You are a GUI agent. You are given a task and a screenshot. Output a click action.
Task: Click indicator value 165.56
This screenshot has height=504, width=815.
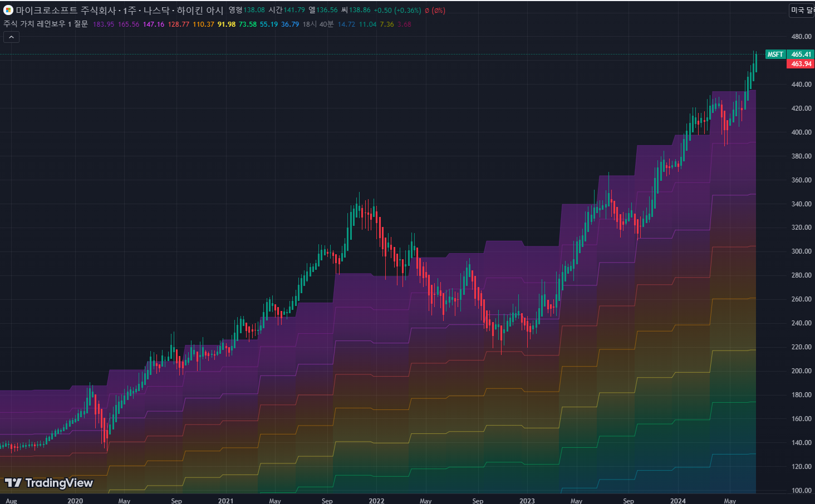coord(129,24)
